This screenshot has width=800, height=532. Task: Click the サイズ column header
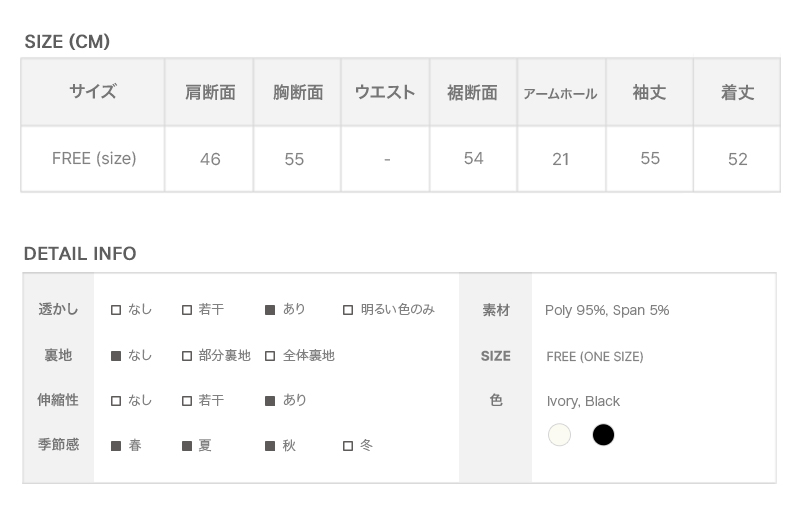(93, 92)
